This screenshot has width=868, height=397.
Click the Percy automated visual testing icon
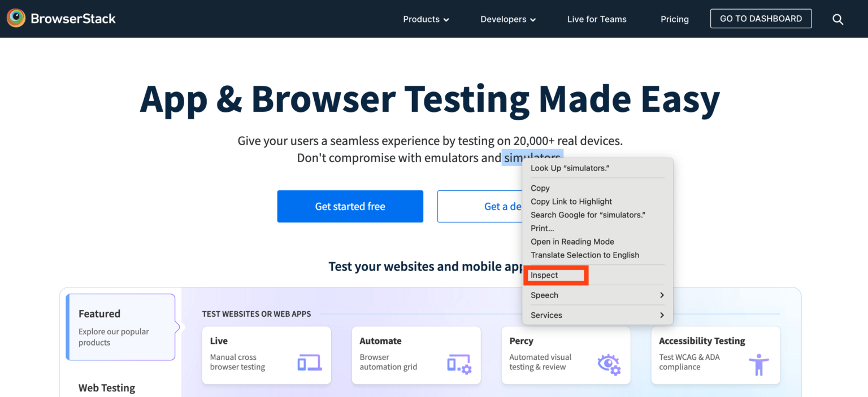pos(609,364)
